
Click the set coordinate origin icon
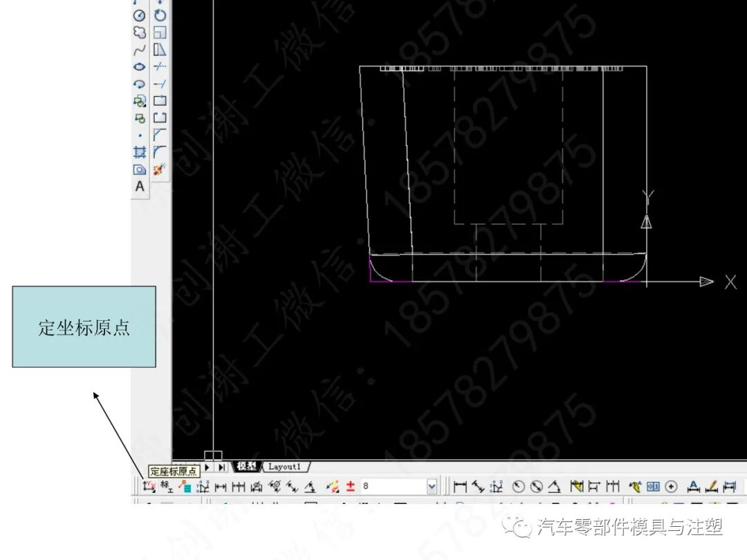pyautogui.click(x=149, y=486)
